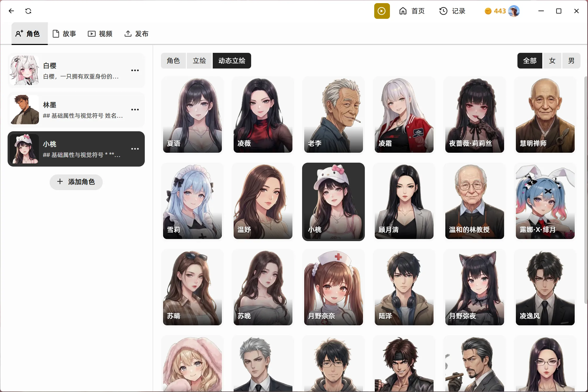The width and height of the screenshot is (588, 392).
Task: Filter characters by 男
Action: click(571, 61)
